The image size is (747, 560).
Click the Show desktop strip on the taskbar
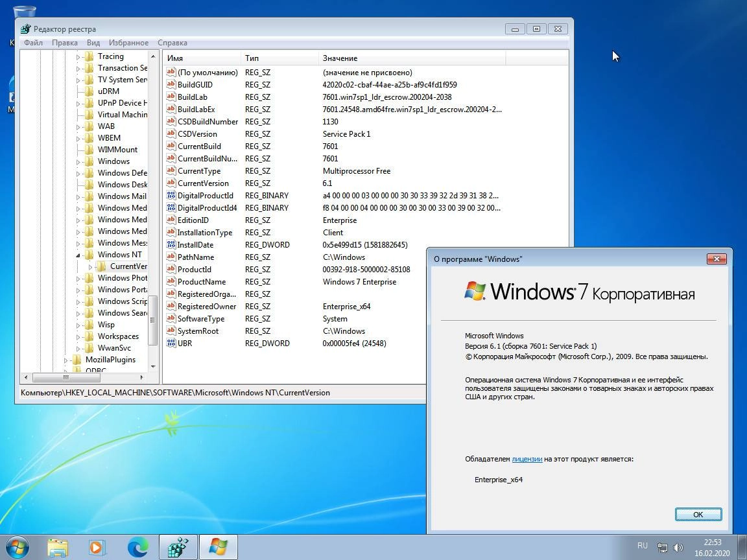coord(743,547)
